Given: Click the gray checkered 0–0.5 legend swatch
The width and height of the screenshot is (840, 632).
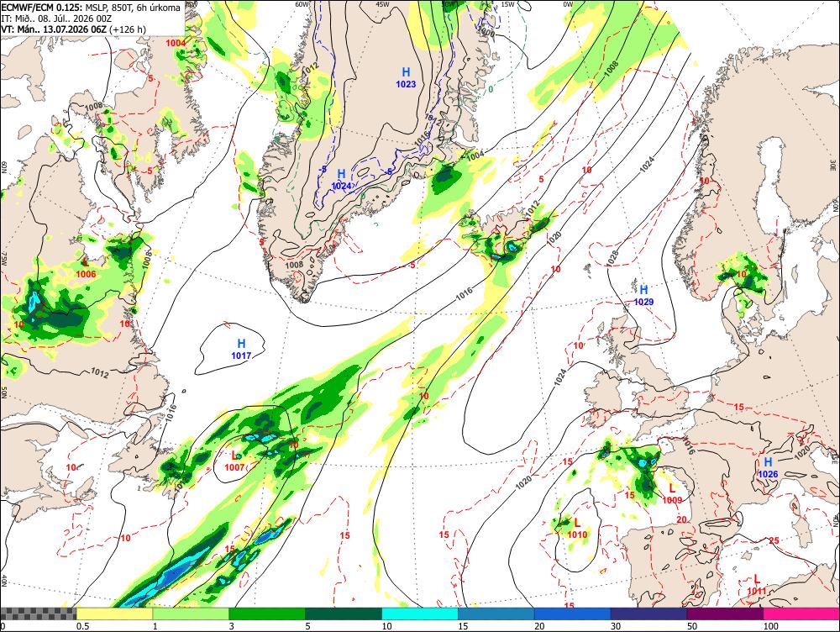Looking at the screenshot, I should (38, 614).
